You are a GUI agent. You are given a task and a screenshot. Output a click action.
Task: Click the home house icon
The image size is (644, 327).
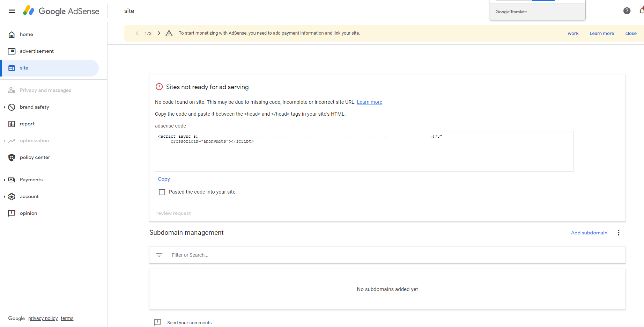(12, 34)
